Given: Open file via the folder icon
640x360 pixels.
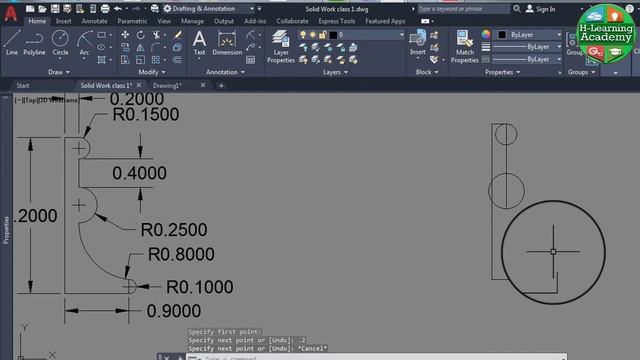Looking at the screenshot, I should 42,9.
